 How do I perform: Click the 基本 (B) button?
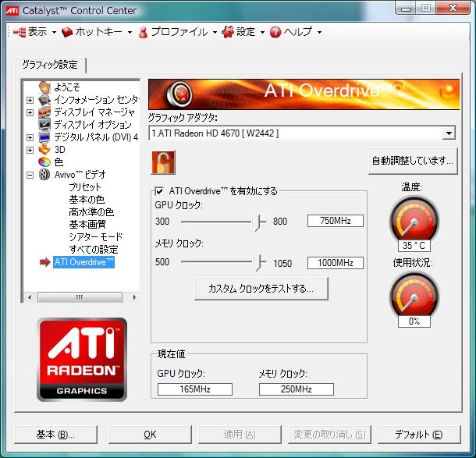[55, 435]
